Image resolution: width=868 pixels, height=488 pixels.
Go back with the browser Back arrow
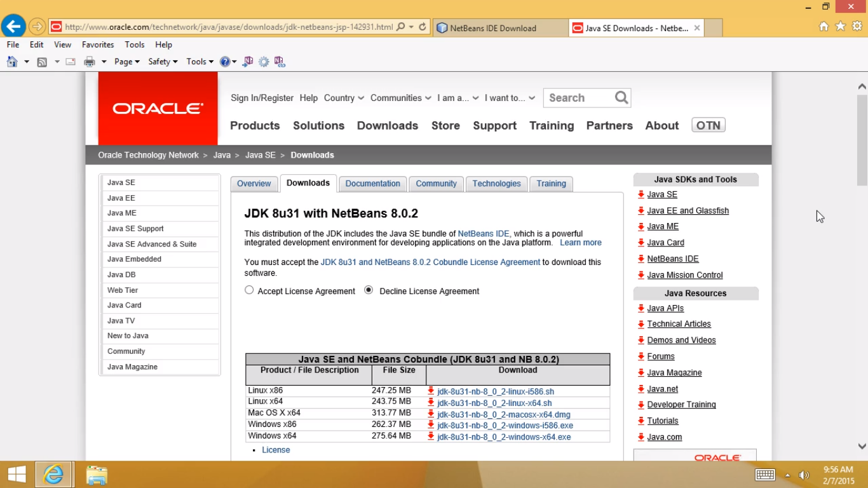pos(13,27)
